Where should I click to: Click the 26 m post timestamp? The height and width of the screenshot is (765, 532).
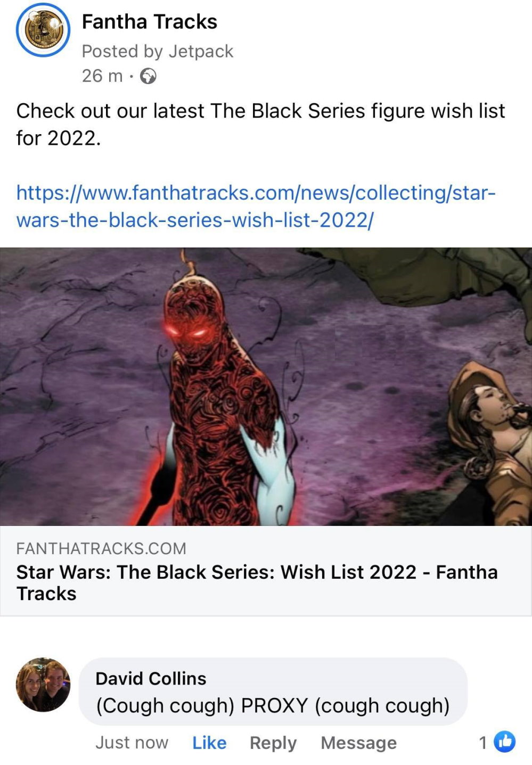(102, 76)
